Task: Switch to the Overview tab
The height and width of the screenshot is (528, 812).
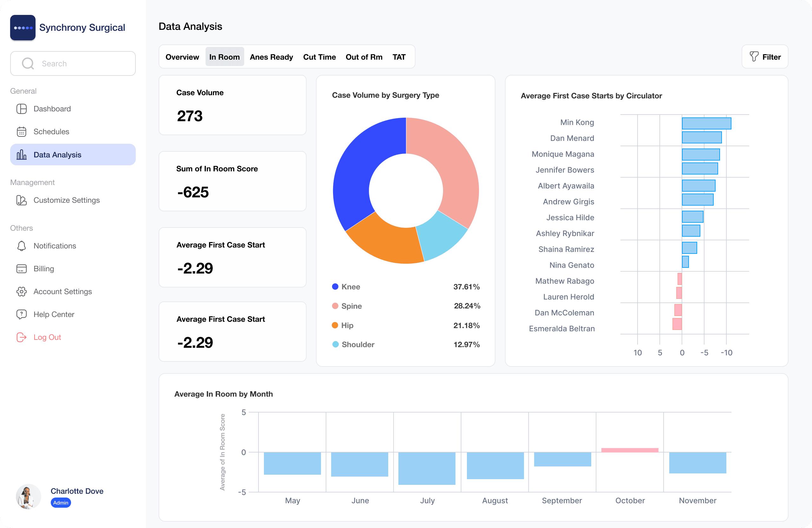Action: point(182,57)
